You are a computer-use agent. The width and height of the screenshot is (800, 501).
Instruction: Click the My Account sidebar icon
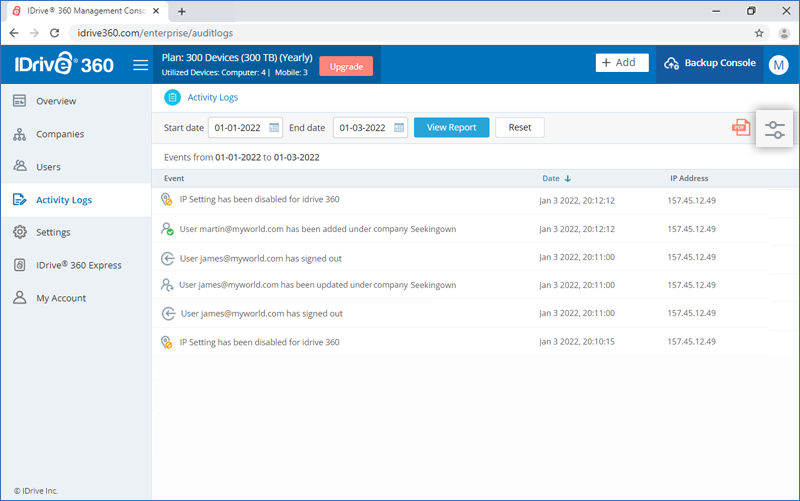pos(19,297)
